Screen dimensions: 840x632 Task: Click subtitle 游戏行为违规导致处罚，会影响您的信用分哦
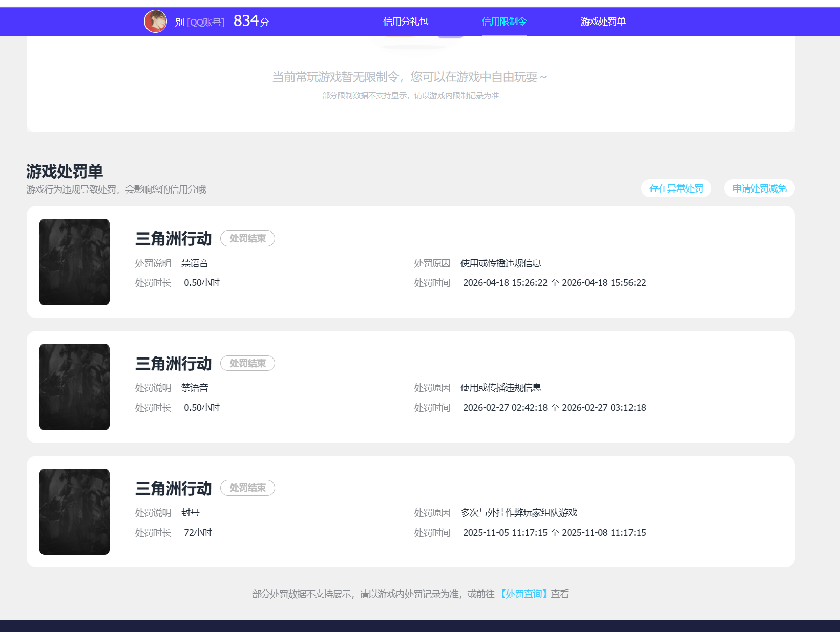coord(116,189)
